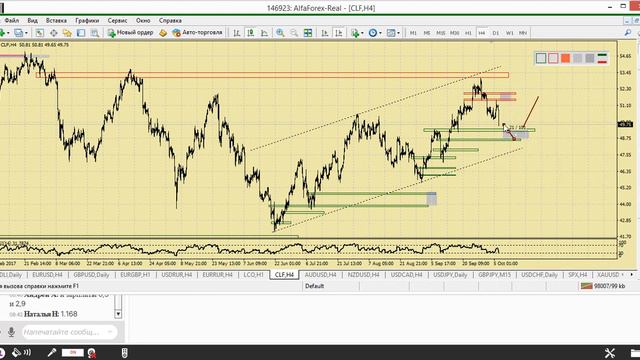Viewport: 640px width, 360px height.
Task: Zoom in on the chart
Action: (280, 33)
